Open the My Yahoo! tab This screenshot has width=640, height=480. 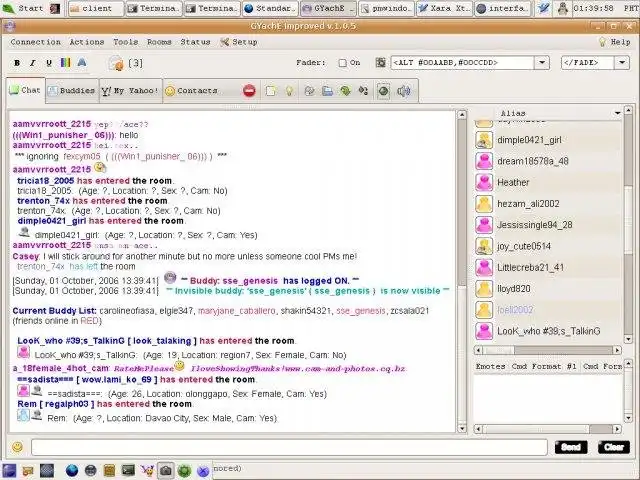click(130, 91)
